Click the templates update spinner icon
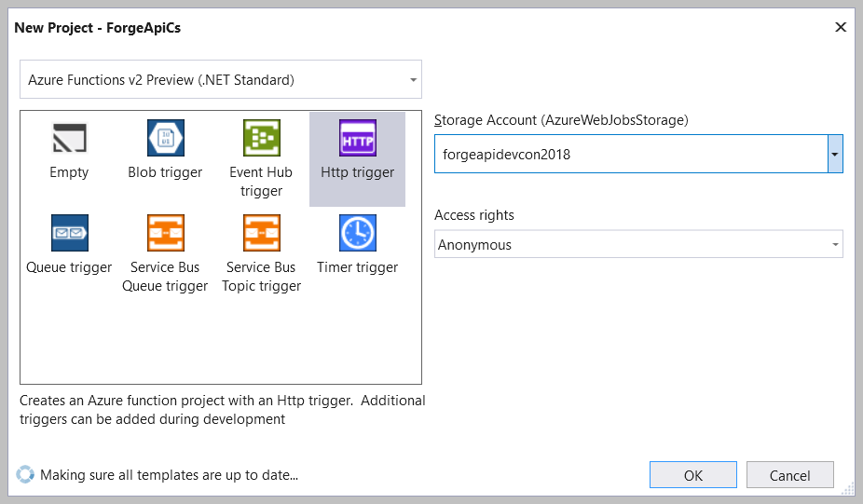Image resolution: width=863 pixels, height=504 pixels. (25, 474)
